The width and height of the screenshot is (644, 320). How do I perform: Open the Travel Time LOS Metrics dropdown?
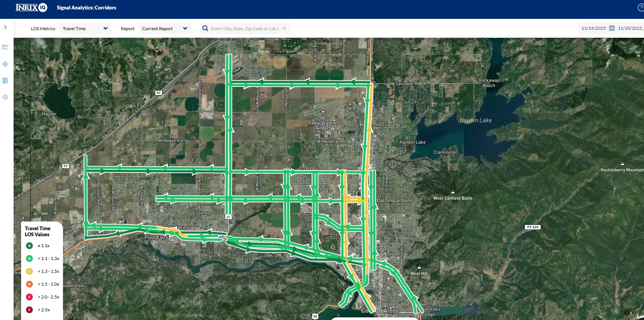coord(85,29)
